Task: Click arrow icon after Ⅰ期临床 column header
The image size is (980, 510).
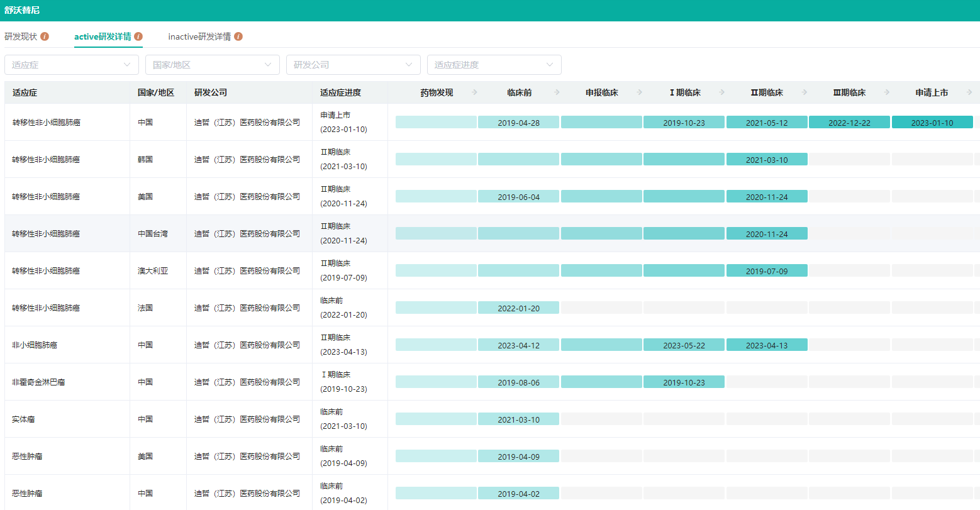Action: tap(722, 92)
